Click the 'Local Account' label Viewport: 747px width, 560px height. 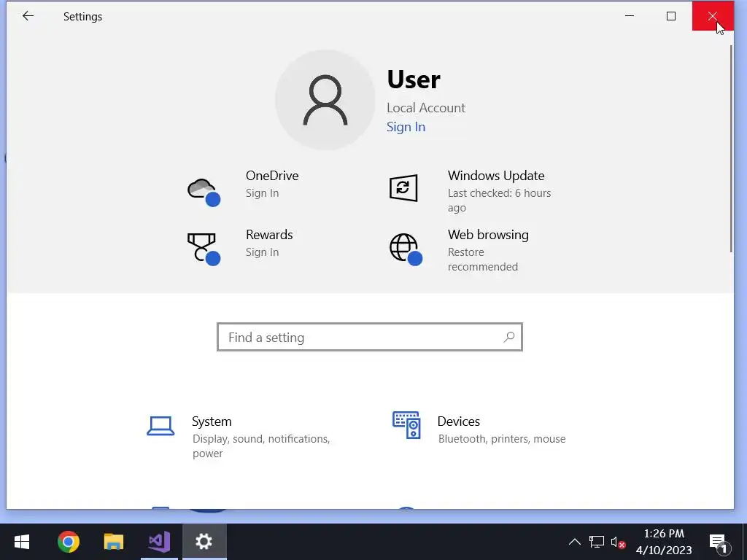coord(426,108)
